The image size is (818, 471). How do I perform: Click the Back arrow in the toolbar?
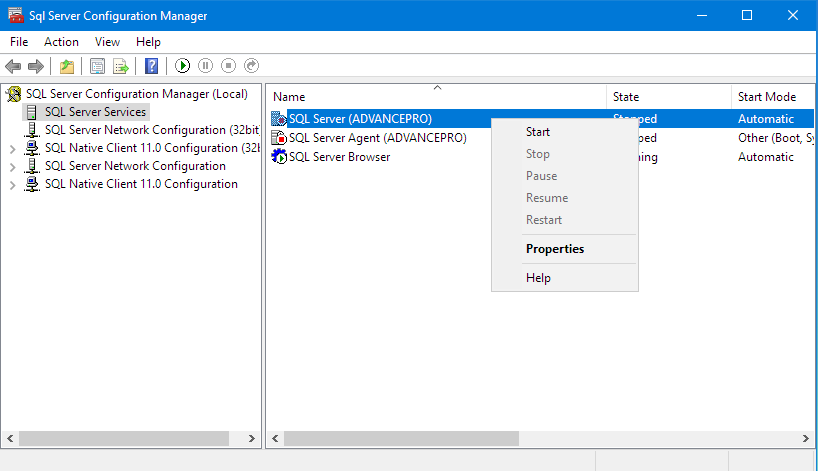[x=13, y=66]
